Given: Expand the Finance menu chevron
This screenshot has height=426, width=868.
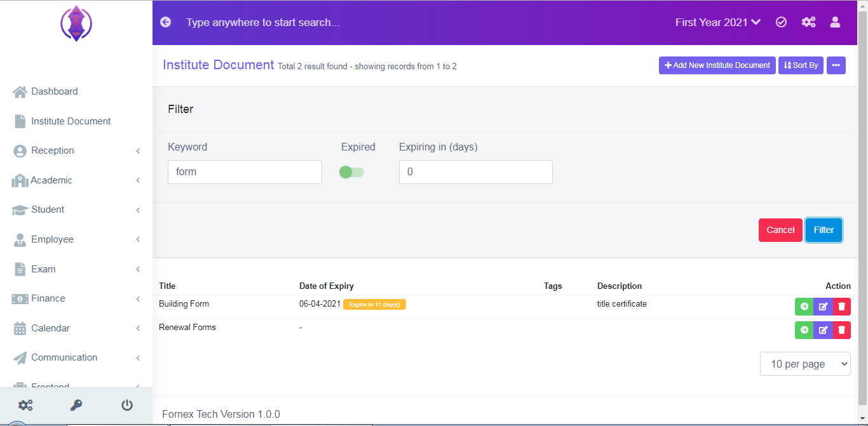Looking at the screenshot, I should (138, 299).
